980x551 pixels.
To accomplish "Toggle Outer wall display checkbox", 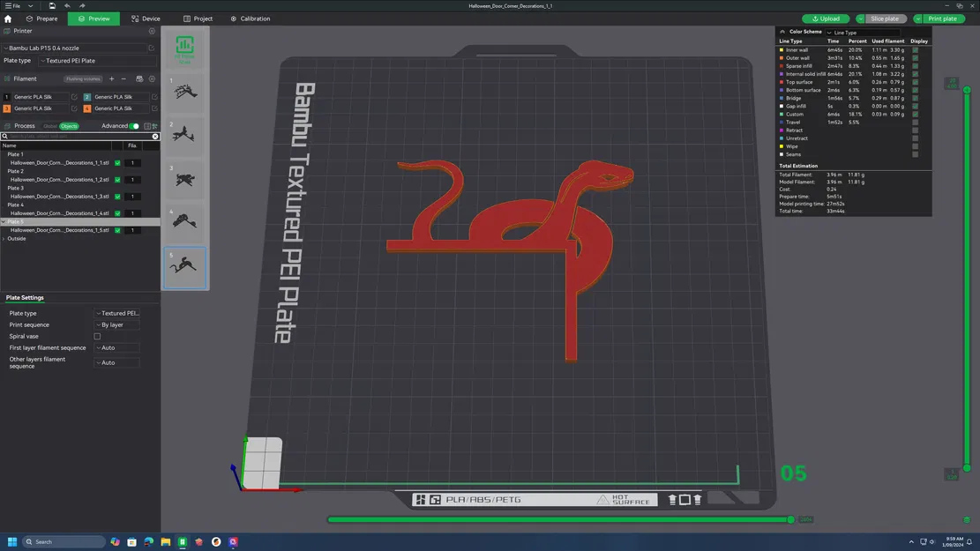I will pyautogui.click(x=915, y=58).
